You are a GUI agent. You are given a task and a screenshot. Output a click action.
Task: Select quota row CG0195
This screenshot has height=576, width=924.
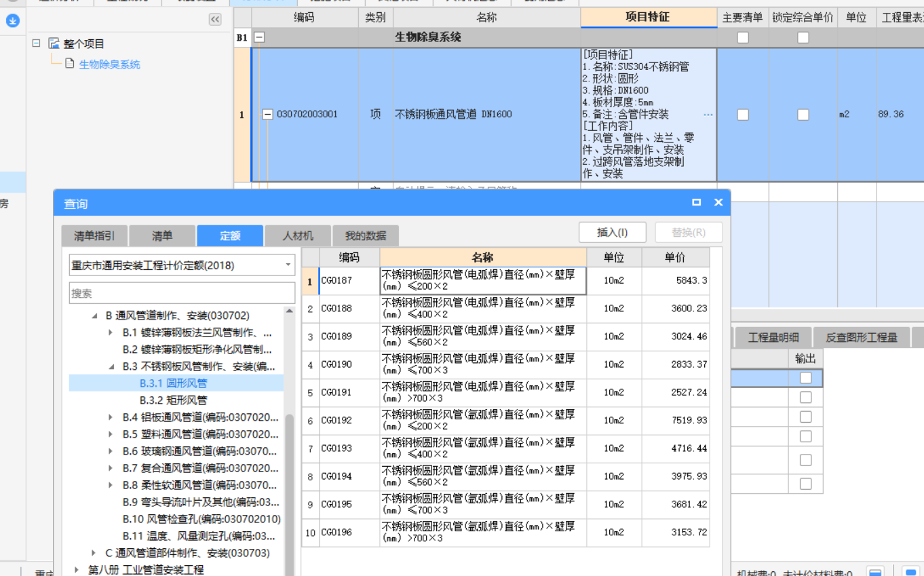pyautogui.click(x=505, y=504)
